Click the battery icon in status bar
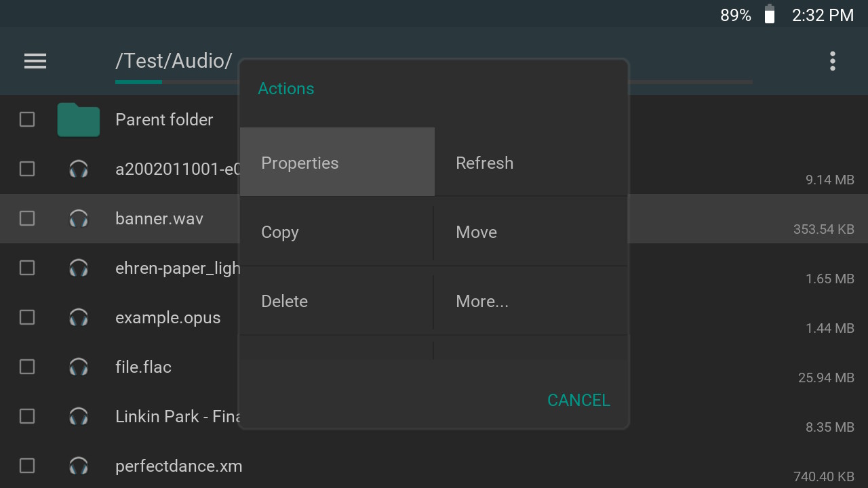 (770, 15)
